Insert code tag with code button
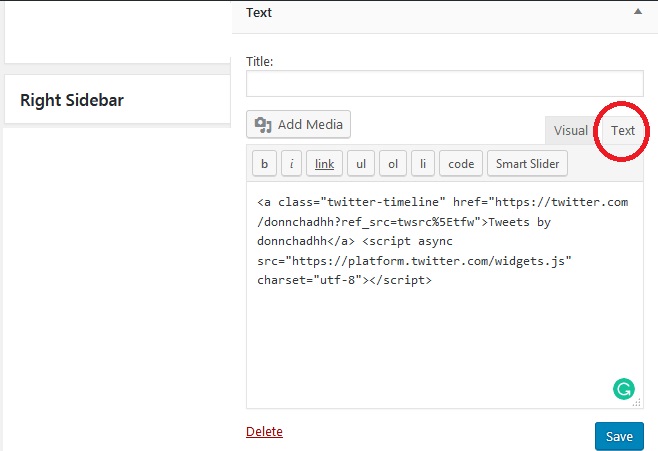Viewport: 658px width, 451px height. pyautogui.click(x=461, y=163)
